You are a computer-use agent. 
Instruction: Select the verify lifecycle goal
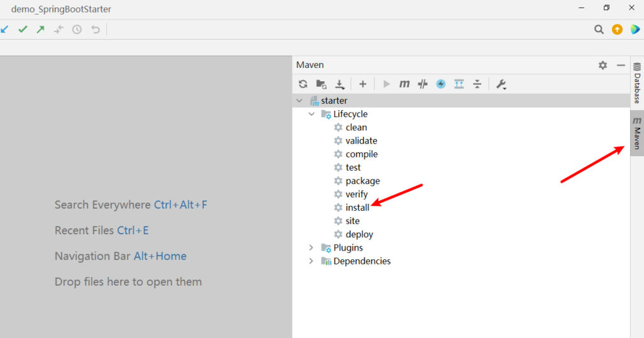tap(357, 194)
